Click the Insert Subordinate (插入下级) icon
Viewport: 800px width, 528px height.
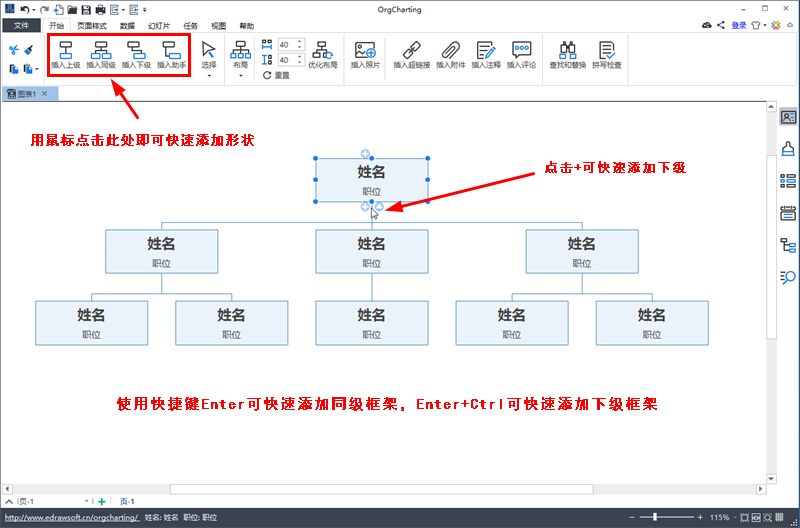[x=136, y=55]
